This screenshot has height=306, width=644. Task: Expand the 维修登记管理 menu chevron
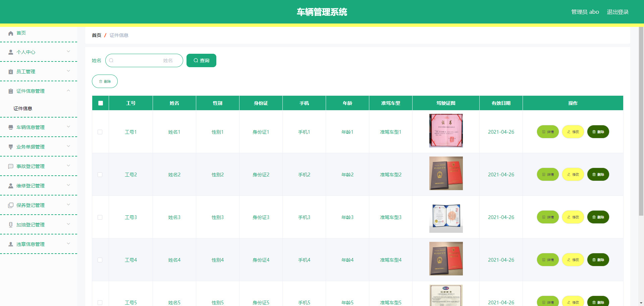[68, 185]
